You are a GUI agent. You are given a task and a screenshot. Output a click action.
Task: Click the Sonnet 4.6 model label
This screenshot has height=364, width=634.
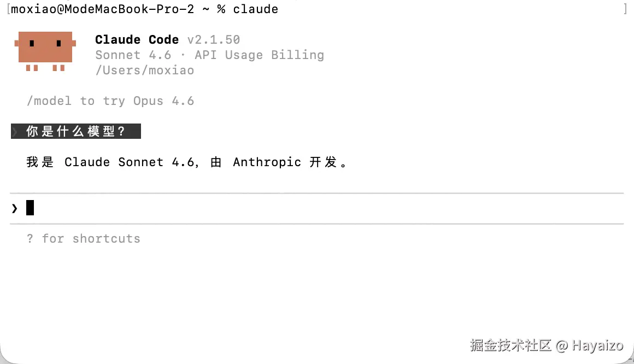pyautogui.click(x=133, y=55)
